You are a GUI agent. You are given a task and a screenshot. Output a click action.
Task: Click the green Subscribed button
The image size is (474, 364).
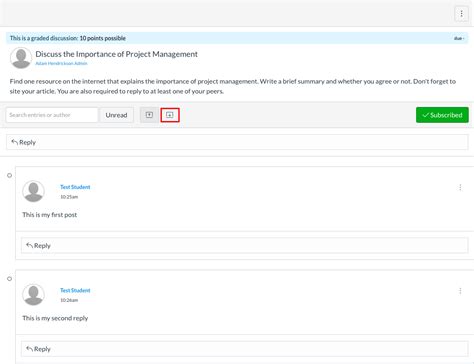[442, 115]
